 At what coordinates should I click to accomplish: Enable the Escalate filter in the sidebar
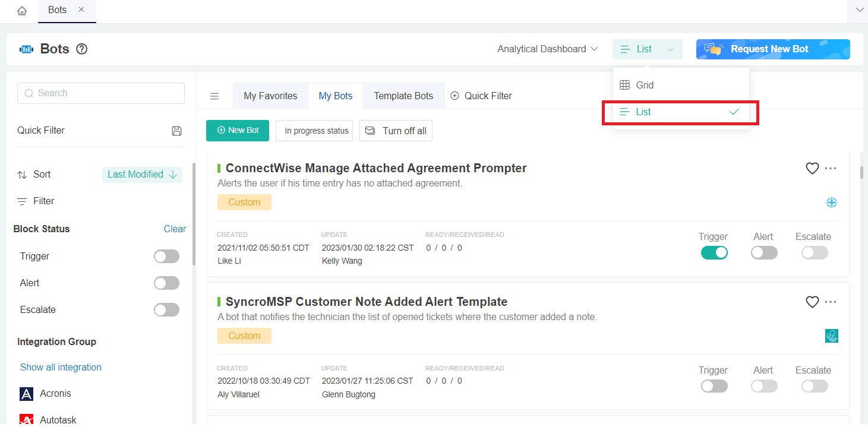click(x=166, y=310)
